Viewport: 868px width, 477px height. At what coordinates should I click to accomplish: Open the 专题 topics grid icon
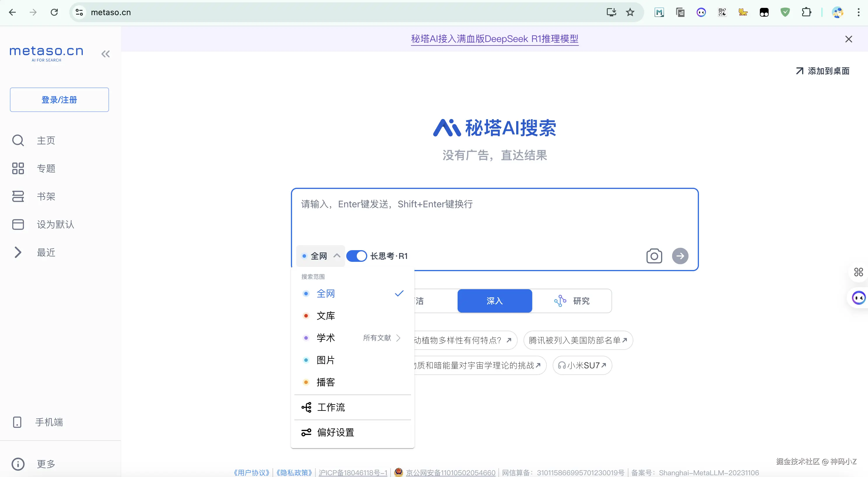coord(18,168)
